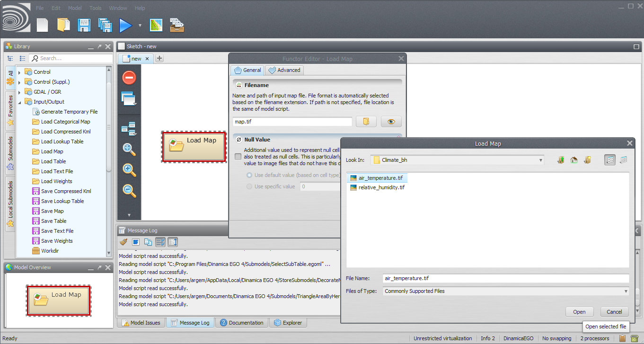Click the Library panel vertical scrollbar

coord(109,128)
